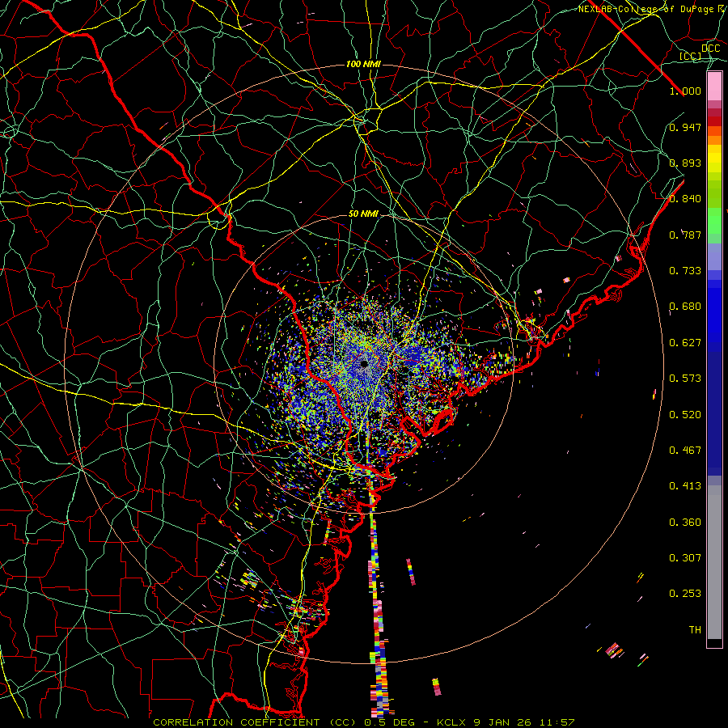
Task: Click the 0.520 scale value
Action: point(685,415)
